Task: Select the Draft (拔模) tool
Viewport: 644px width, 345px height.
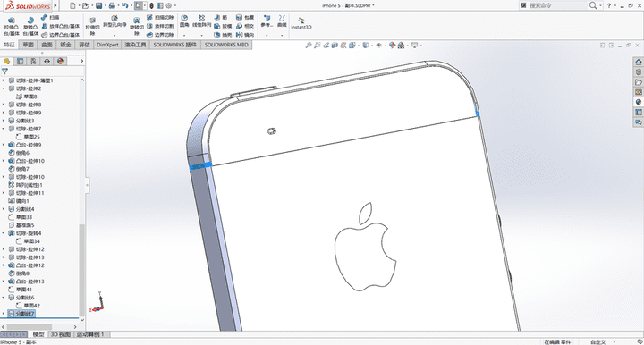Action: tap(223, 26)
